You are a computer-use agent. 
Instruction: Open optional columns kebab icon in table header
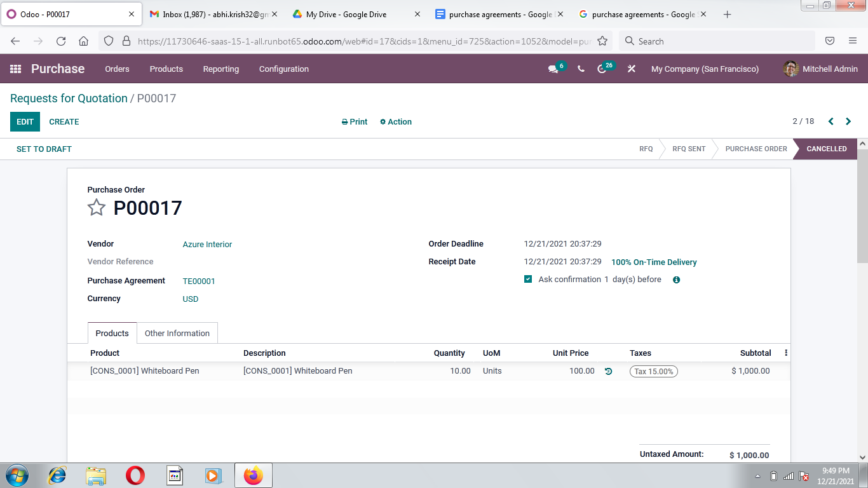point(786,353)
